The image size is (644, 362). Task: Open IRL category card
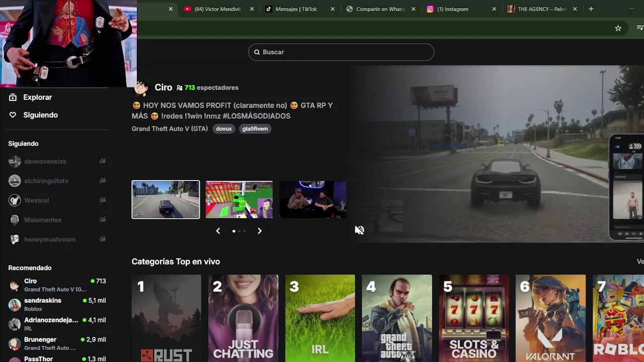[x=320, y=318]
